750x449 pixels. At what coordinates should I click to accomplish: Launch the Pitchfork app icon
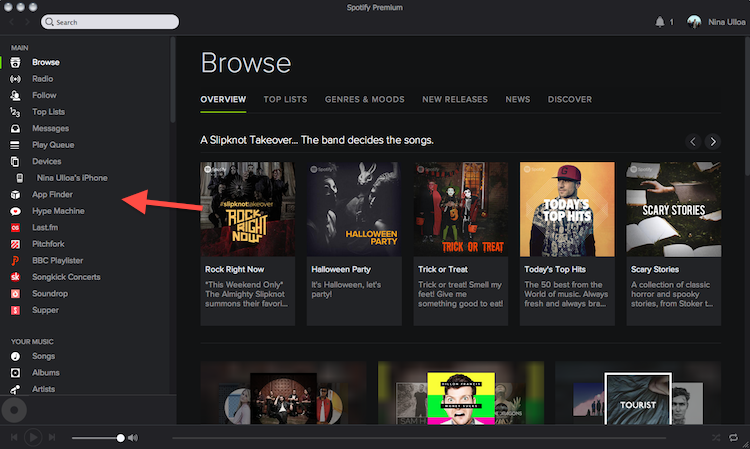click(x=15, y=244)
